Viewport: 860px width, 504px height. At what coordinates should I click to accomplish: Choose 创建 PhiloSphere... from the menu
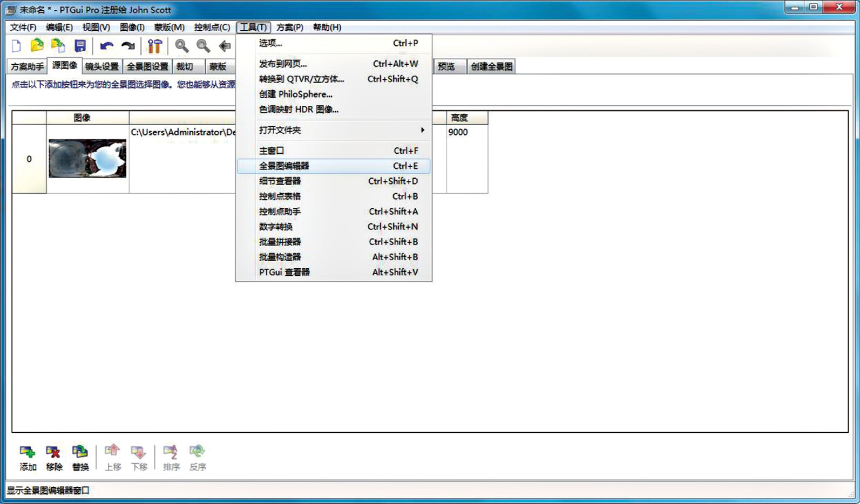pyautogui.click(x=334, y=94)
